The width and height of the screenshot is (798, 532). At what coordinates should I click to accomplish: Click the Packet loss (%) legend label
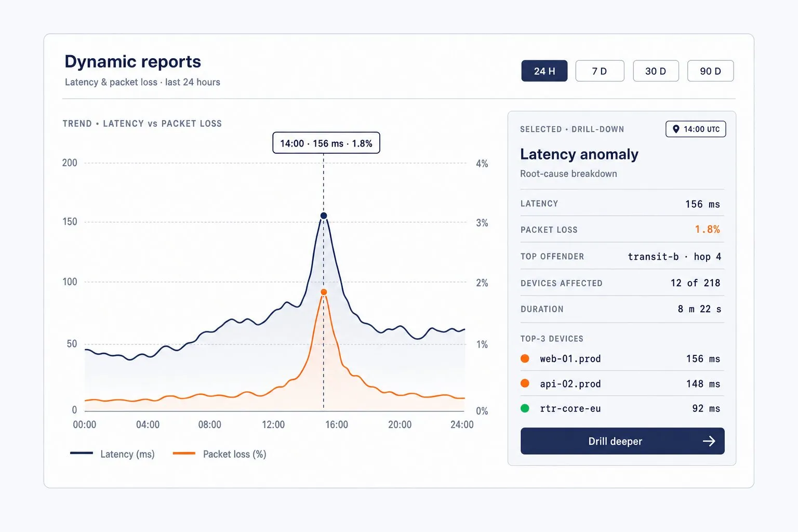[234, 454]
